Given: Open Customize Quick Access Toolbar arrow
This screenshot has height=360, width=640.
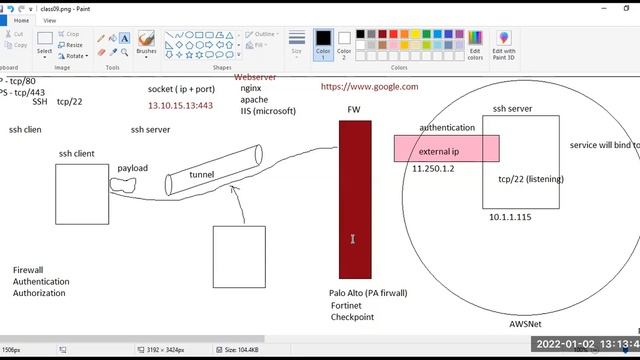Looking at the screenshot, I should click(31, 9).
